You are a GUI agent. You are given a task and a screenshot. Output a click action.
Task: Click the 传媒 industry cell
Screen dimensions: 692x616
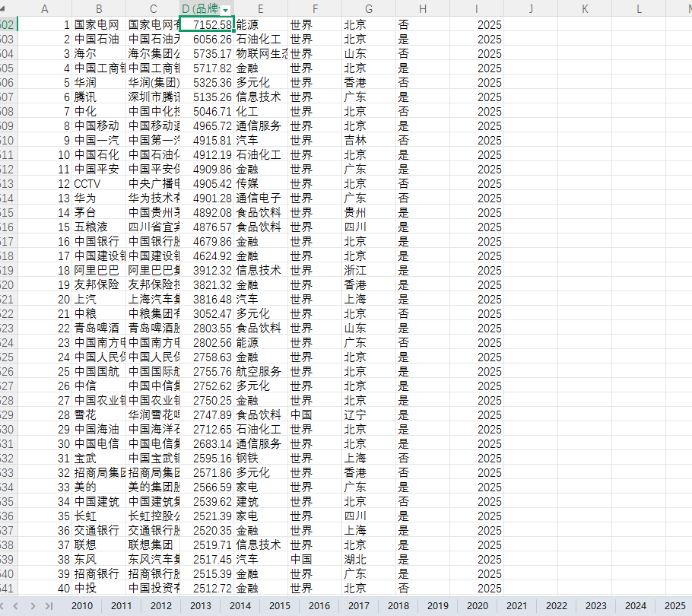(x=261, y=184)
